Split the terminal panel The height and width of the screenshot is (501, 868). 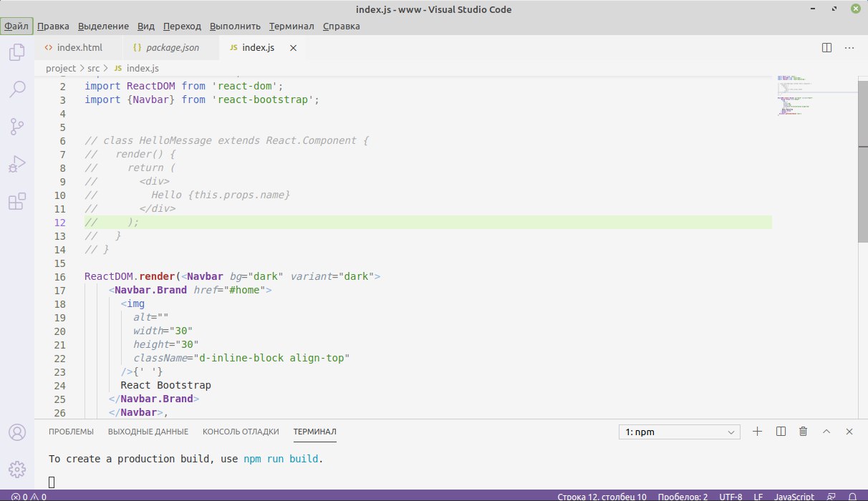781,432
